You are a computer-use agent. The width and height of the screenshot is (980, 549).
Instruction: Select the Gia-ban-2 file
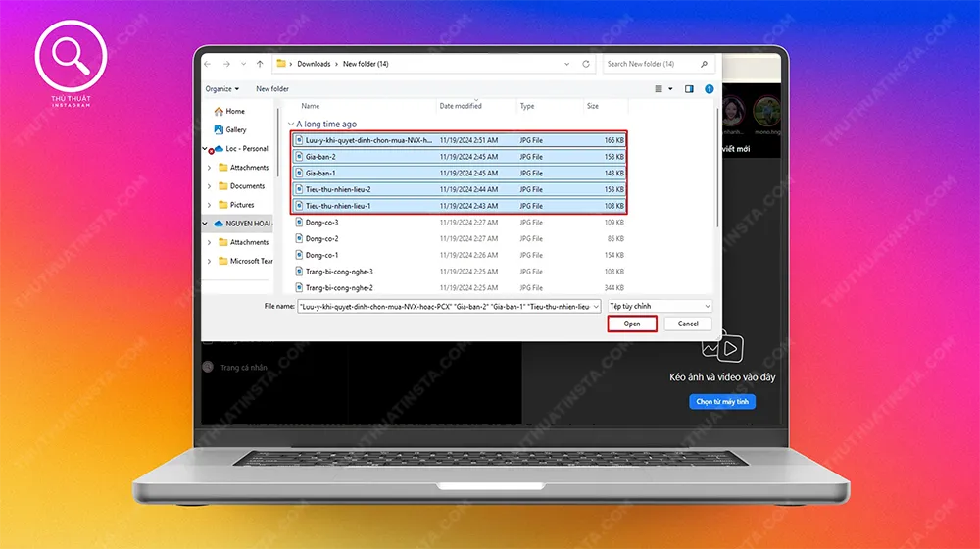pos(459,156)
